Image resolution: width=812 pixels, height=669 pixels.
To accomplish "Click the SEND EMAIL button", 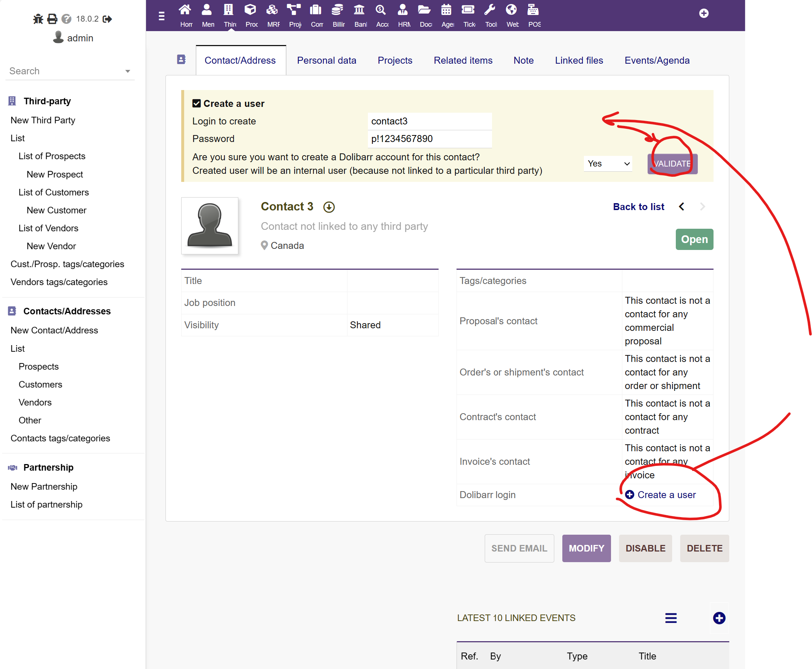I will [519, 548].
